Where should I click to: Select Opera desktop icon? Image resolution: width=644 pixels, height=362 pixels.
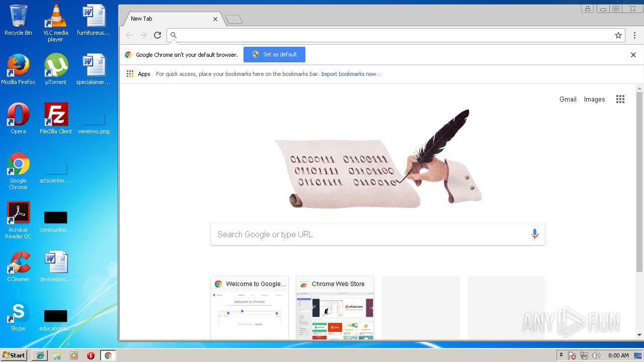18,119
